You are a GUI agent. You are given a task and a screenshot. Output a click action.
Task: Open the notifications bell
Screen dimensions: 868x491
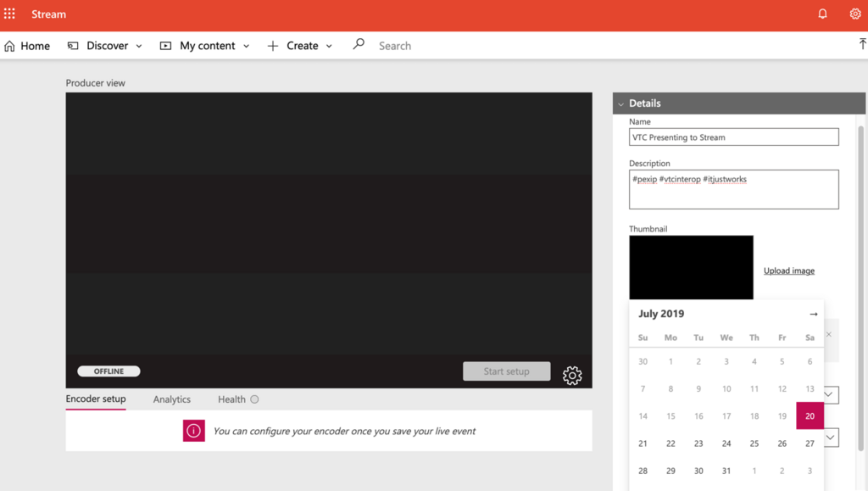coord(822,14)
